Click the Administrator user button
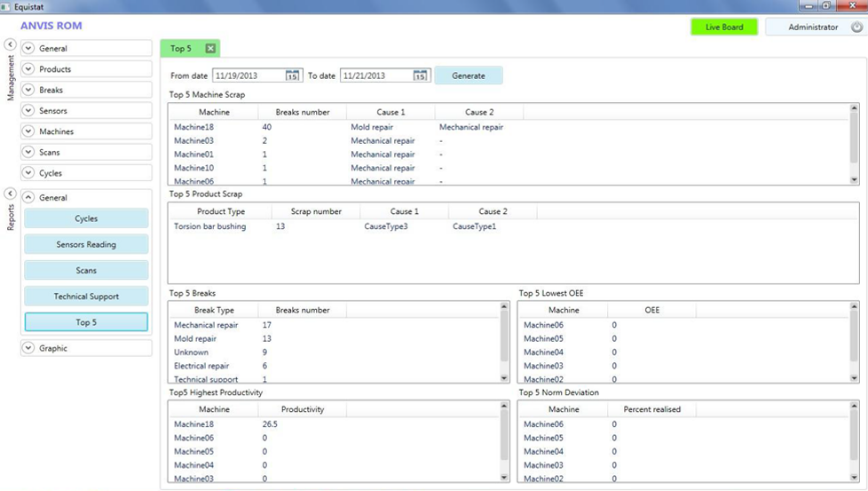 coord(813,28)
